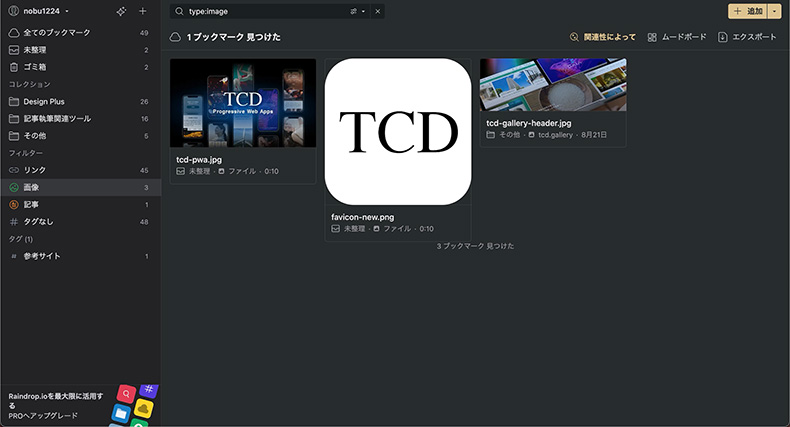
Task: Click the green image icon beside 画像
Action: click(x=14, y=187)
